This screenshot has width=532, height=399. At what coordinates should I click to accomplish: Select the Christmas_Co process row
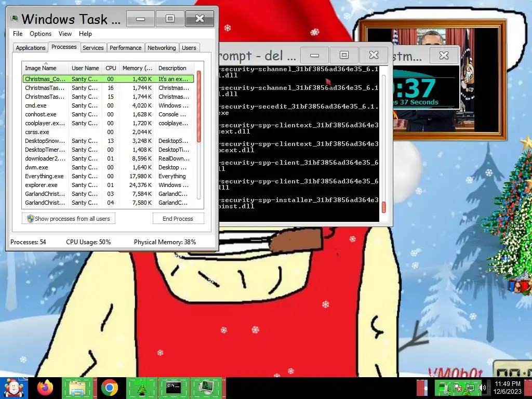point(108,79)
